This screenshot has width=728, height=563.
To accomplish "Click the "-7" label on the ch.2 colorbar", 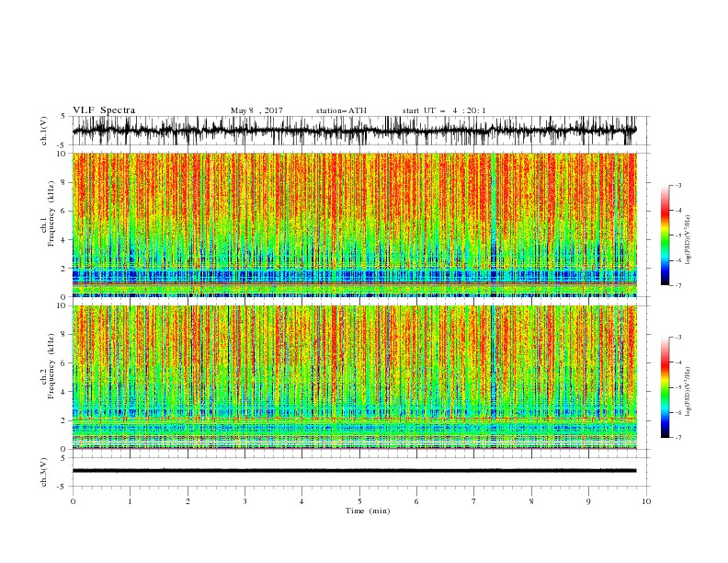I will 678,438.
